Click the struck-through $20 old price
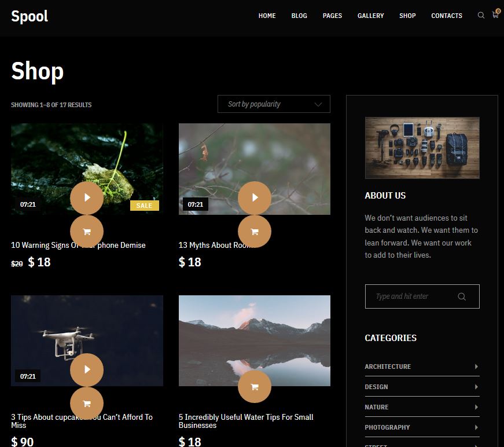The image size is (504, 447). click(x=17, y=263)
